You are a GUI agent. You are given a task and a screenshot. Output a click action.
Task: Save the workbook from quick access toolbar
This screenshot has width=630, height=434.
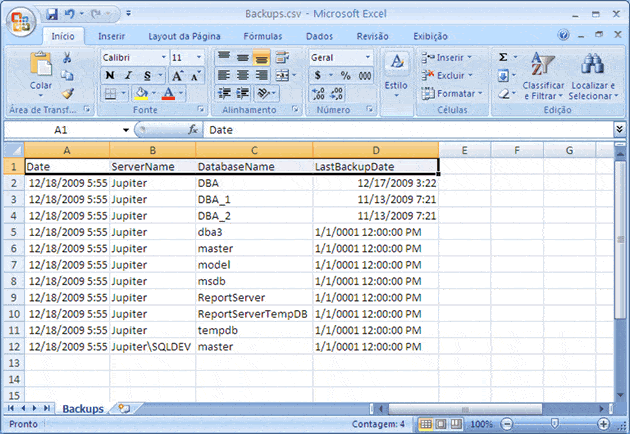52,14
